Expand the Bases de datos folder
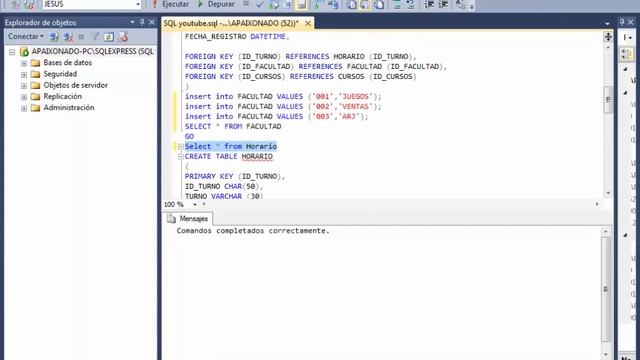 coord(24,63)
